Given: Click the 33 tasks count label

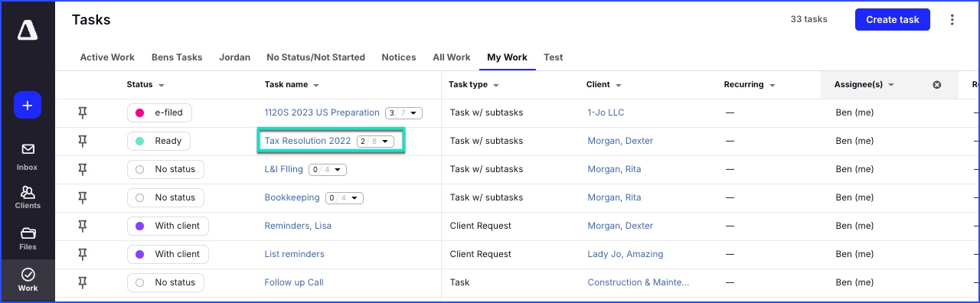Looking at the screenshot, I should pyautogui.click(x=808, y=20).
